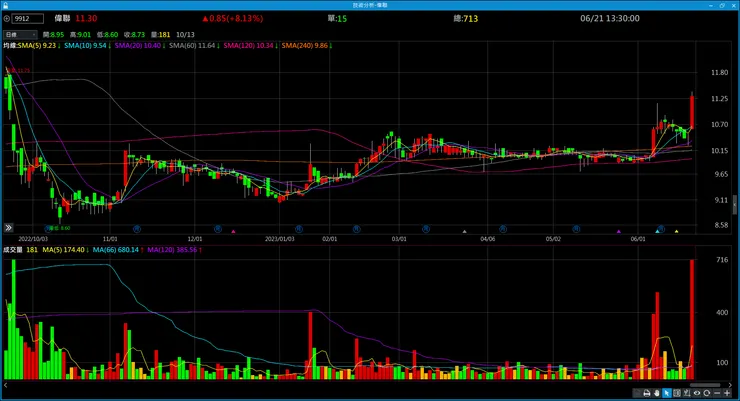Click the SMA(60) 11.64 legend label
Image resolution: width=740 pixels, height=401 pixels.
192,46
